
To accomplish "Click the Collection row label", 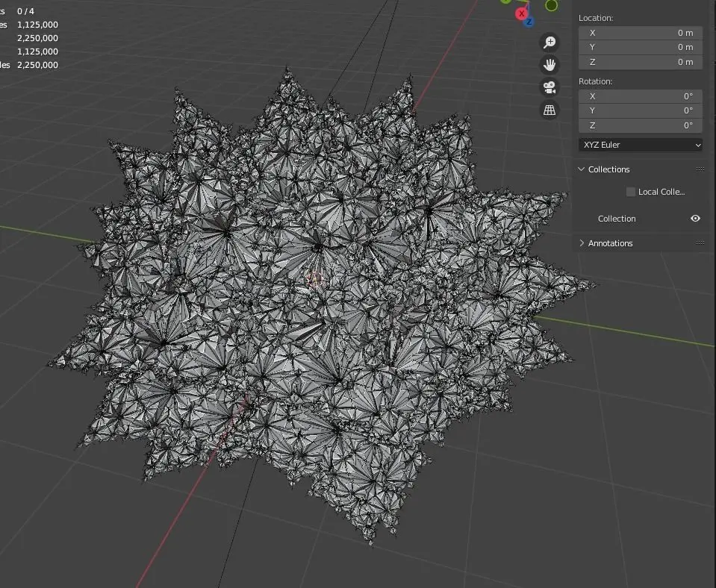I will click(x=617, y=219).
